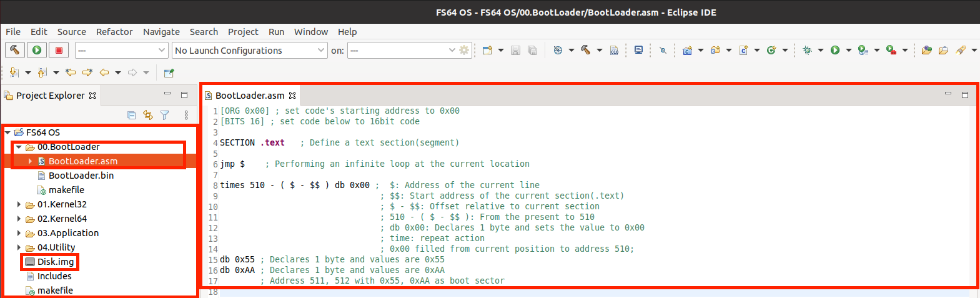Click the build configuration manage icon

pyautogui.click(x=558, y=50)
